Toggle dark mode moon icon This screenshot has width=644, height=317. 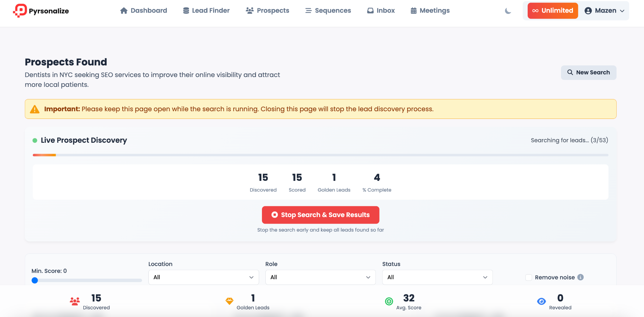click(x=508, y=11)
